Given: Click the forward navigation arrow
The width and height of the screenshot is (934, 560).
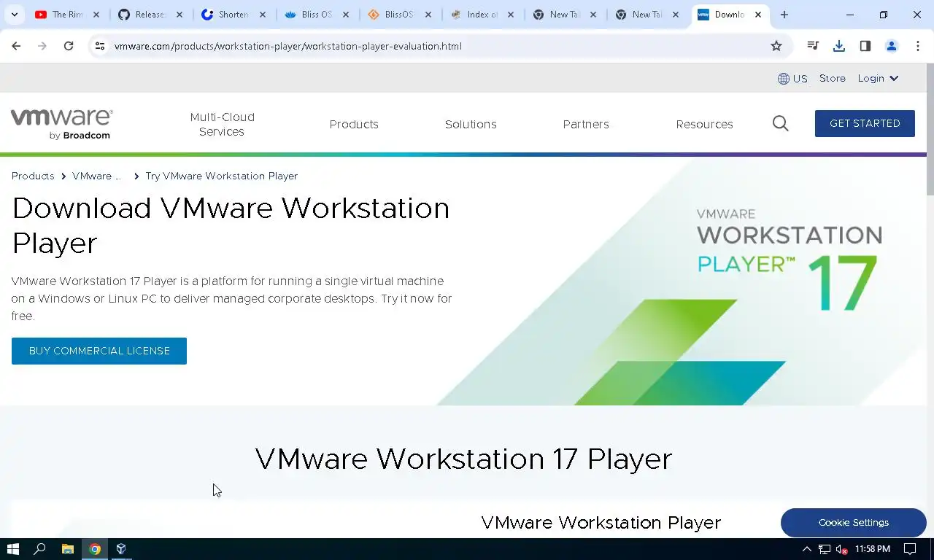Looking at the screenshot, I should coord(42,46).
